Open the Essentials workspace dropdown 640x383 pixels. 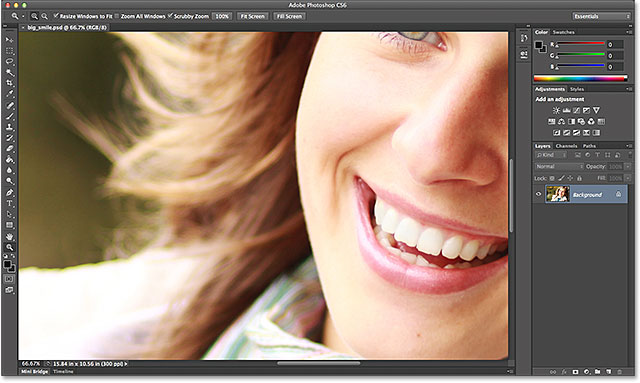tap(601, 16)
